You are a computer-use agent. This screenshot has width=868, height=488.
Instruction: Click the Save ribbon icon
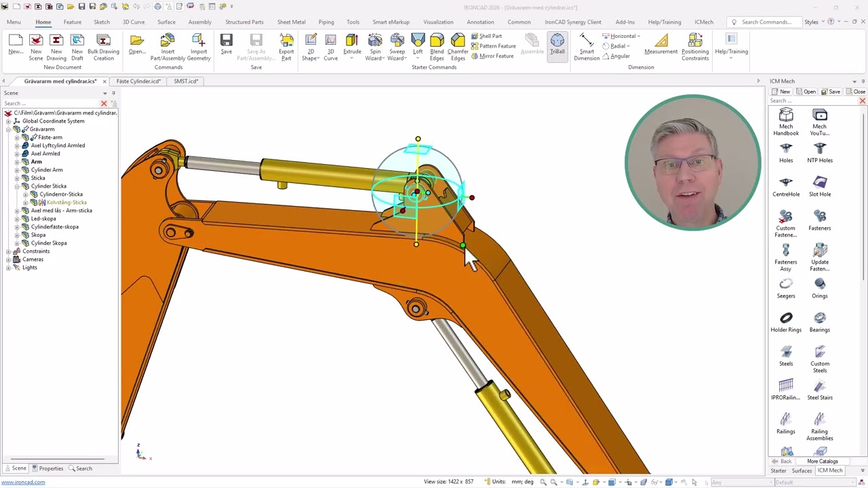226,45
